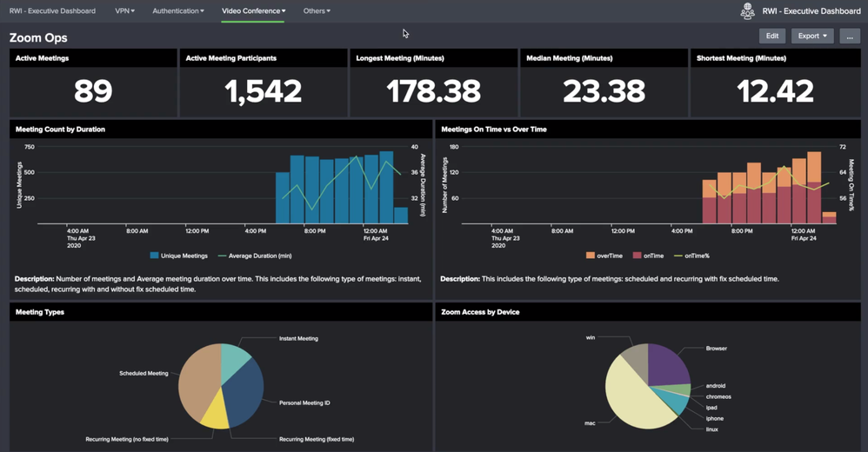Select the win device label
The width and height of the screenshot is (868, 452).
coord(591,337)
